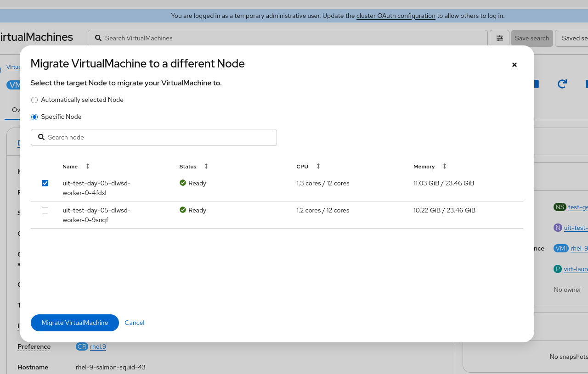Click the Save search button

click(532, 38)
